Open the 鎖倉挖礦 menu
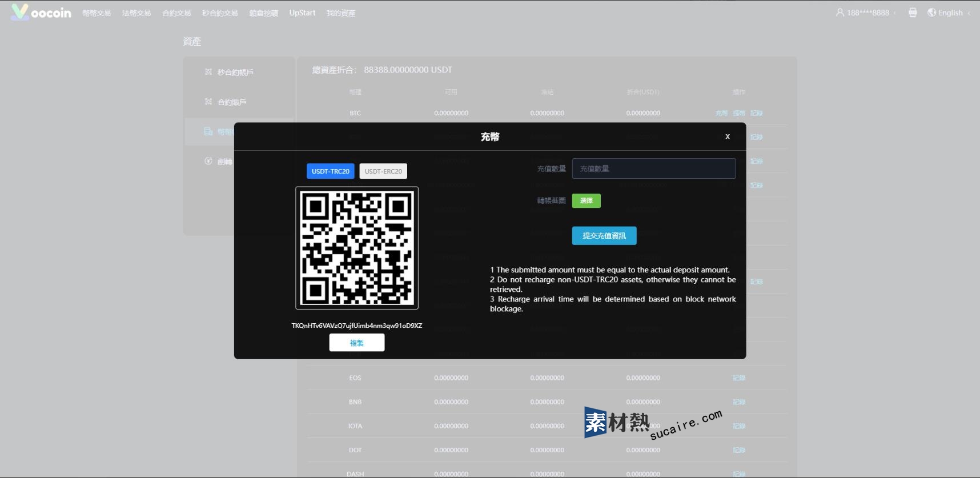The image size is (980, 478). tap(264, 13)
